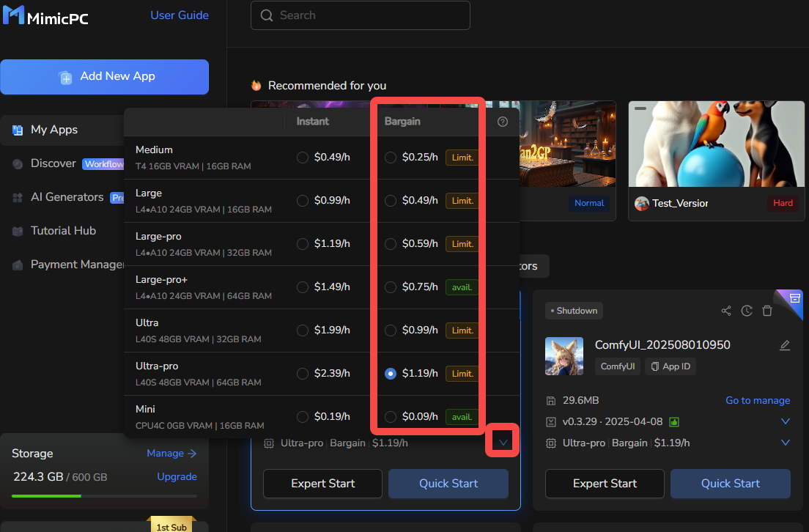Click the Bargain column header
The width and height of the screenshot is (809, 532).
402,122
